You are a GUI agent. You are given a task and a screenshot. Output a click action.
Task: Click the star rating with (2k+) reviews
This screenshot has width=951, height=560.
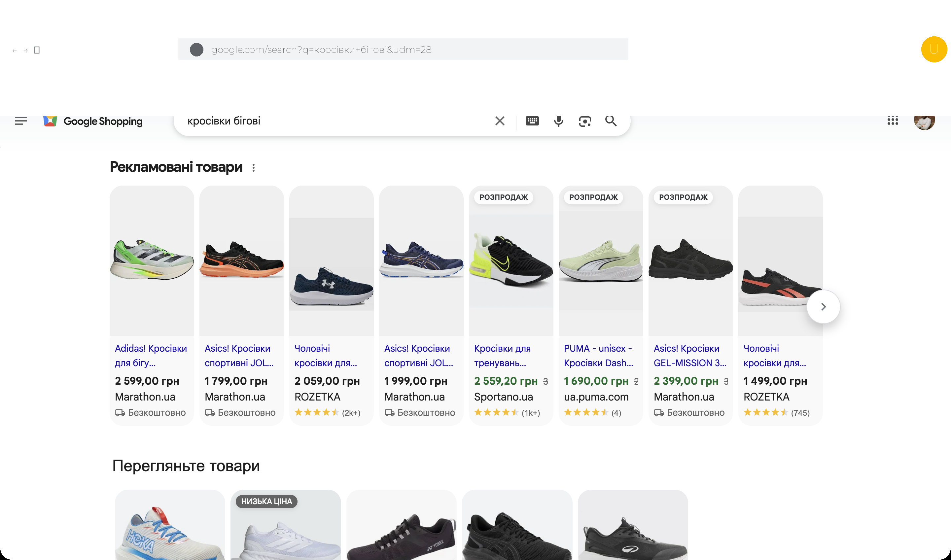coord(327,412)
